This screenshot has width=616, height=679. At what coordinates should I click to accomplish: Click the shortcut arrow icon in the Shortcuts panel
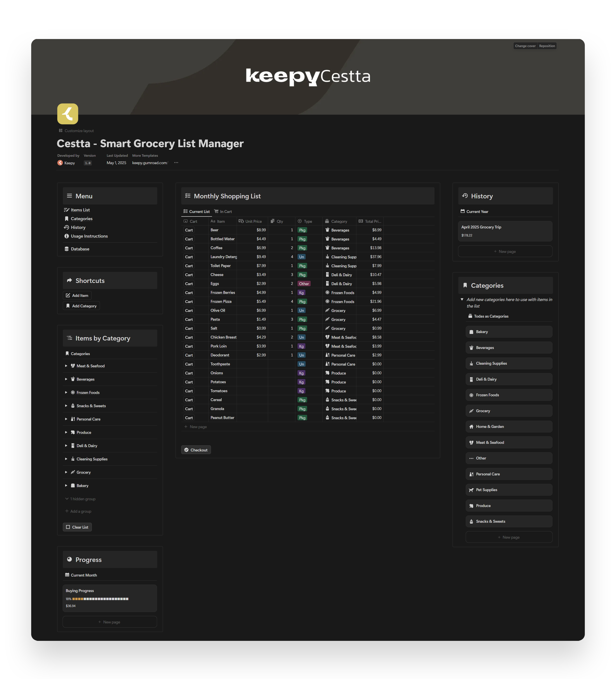(x=69, y=280)
